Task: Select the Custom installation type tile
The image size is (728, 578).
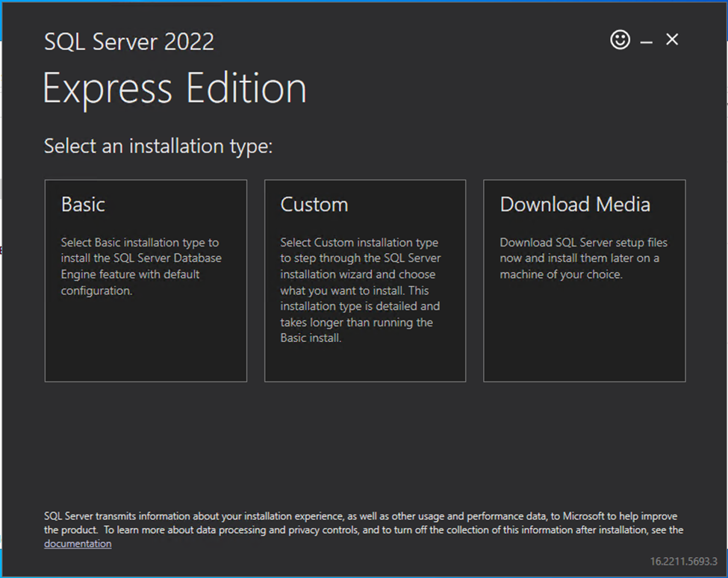Action: [365, 280]
